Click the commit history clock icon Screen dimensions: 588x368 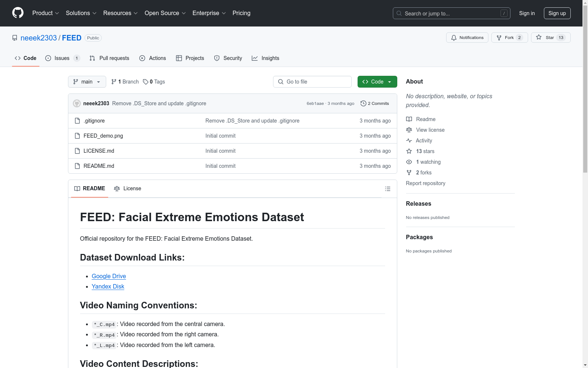[x=363, y=103]
